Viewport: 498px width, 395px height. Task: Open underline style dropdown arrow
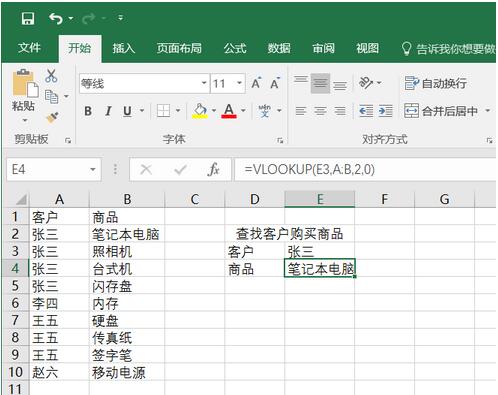pos(142,110)
